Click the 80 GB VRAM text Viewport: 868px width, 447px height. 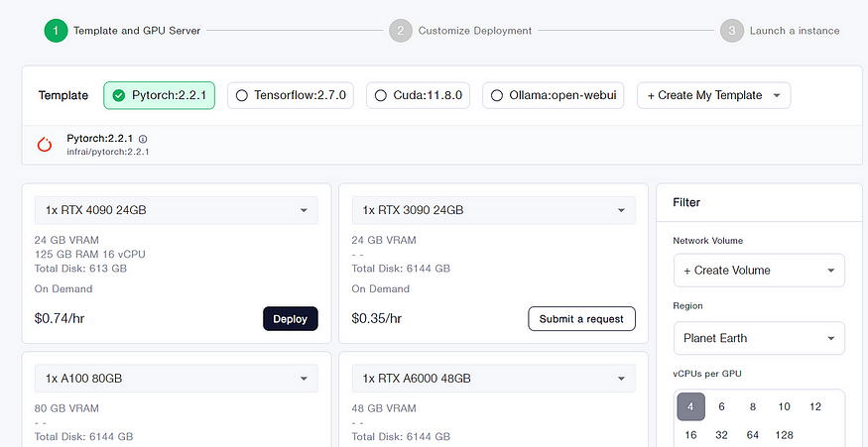click(x=66, y=408)
